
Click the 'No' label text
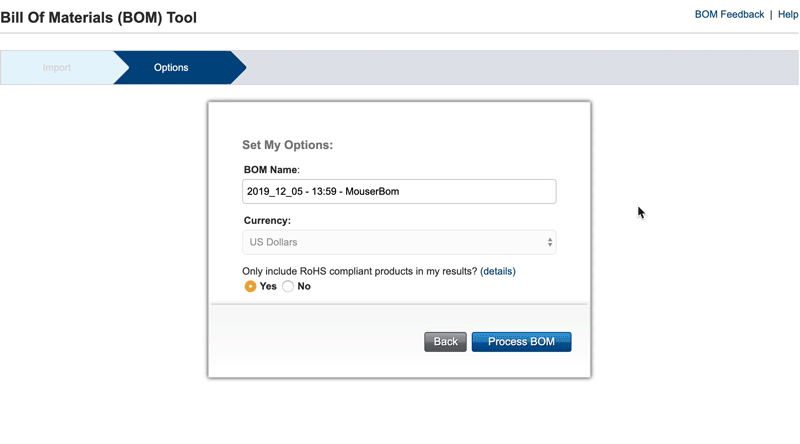click(x=304, y=286)
